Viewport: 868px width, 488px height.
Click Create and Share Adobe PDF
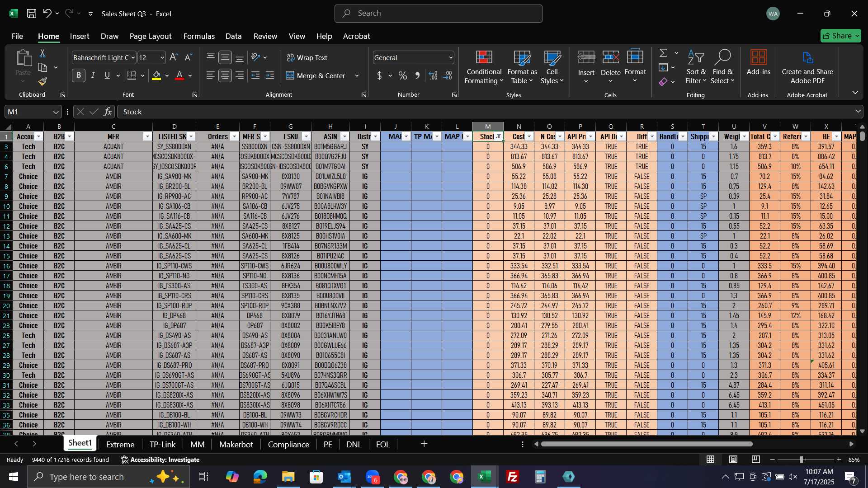[x=807, y=67]
